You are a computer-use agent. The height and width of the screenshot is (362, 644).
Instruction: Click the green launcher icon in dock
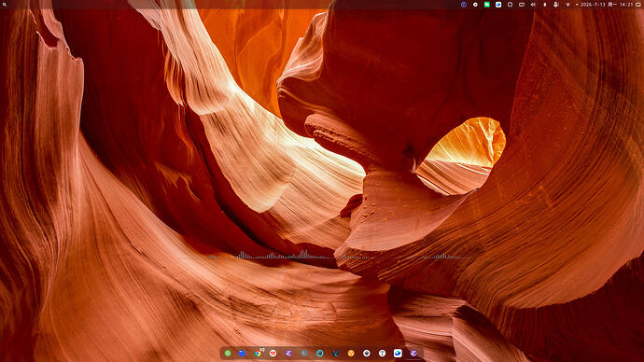pos(228,353)
